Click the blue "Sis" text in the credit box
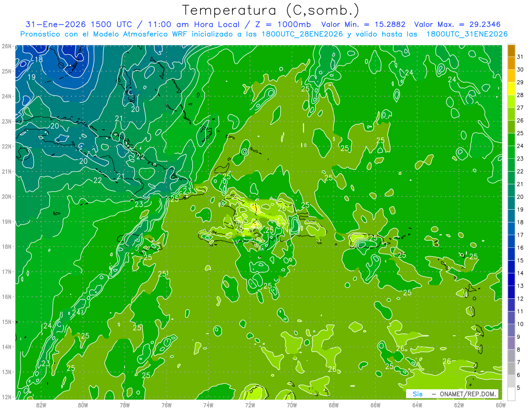The image size is (532, 411). tap(417, 394)
